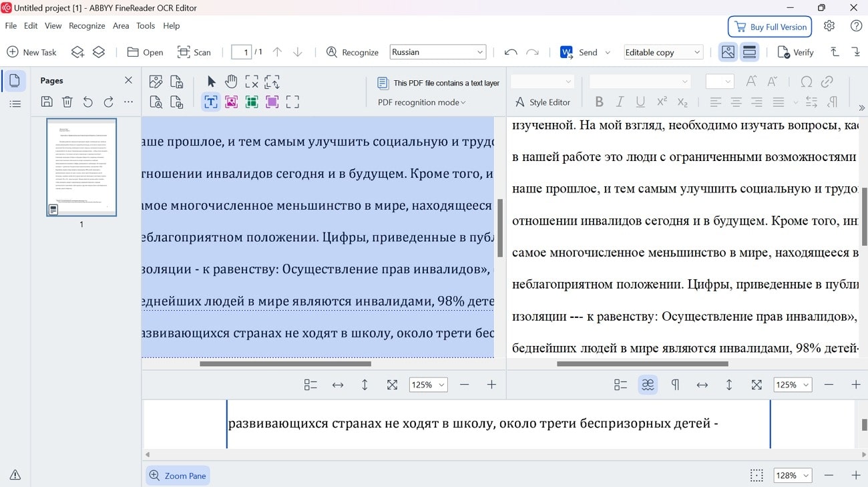Click the save page image icon

click(x=176, y=82)
